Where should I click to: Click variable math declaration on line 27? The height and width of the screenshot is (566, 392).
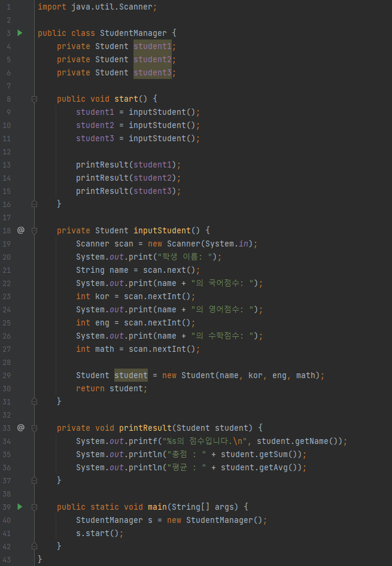(x=105, y=349)
